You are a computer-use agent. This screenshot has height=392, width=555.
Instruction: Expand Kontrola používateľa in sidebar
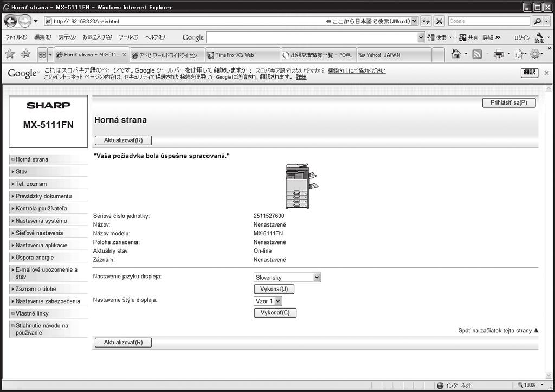coord(48,209)
